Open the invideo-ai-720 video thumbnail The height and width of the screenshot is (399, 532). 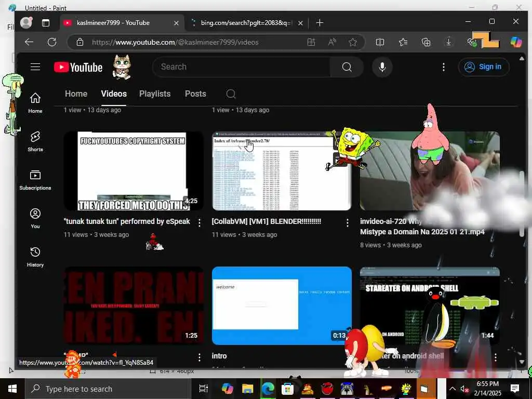coord(430,171)
